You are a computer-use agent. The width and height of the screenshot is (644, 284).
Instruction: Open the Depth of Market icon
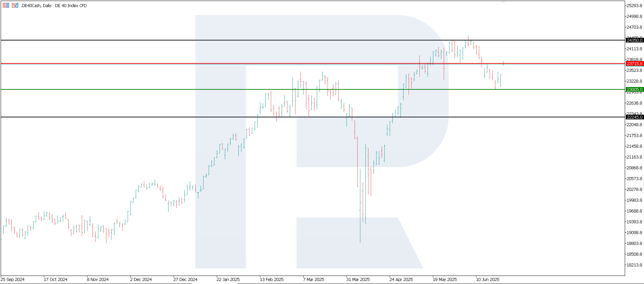tap(6, 5)
